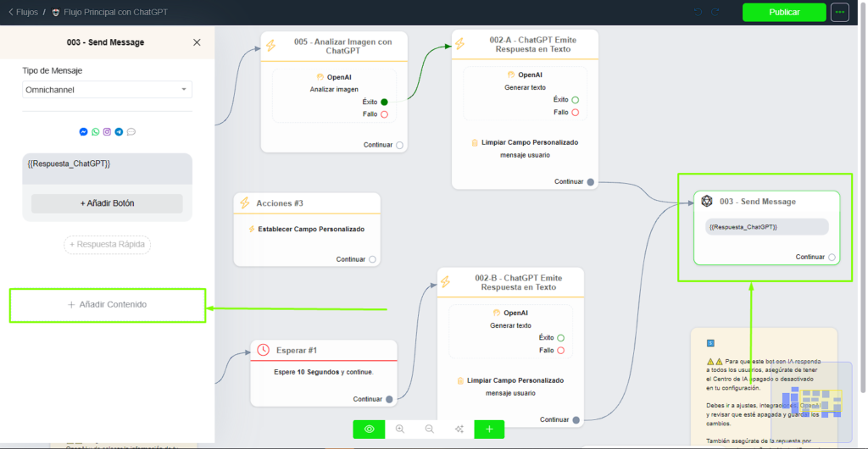Click the zoom in magnifier icon
Viewport: 868px width, 449px height.
click(400, 430)
